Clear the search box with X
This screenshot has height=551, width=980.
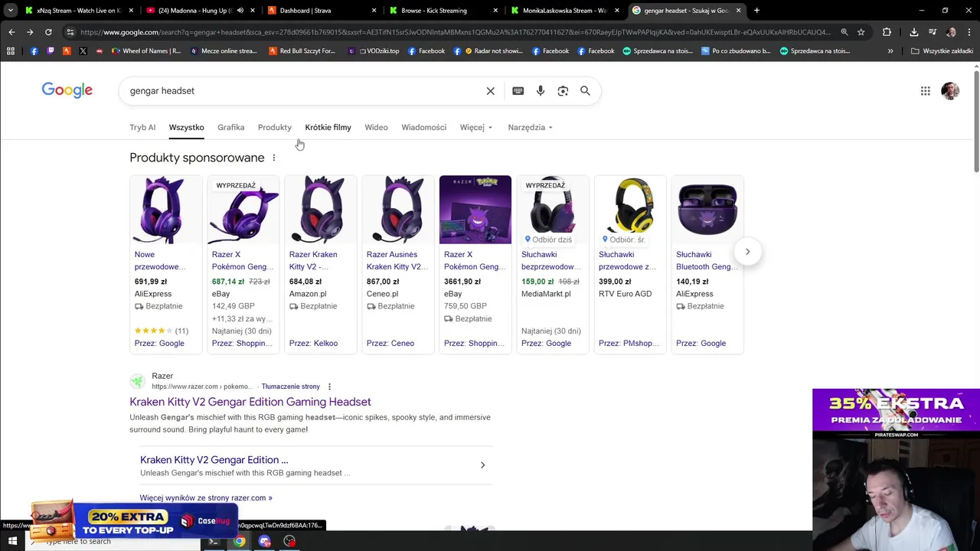(x=491, y=91)
